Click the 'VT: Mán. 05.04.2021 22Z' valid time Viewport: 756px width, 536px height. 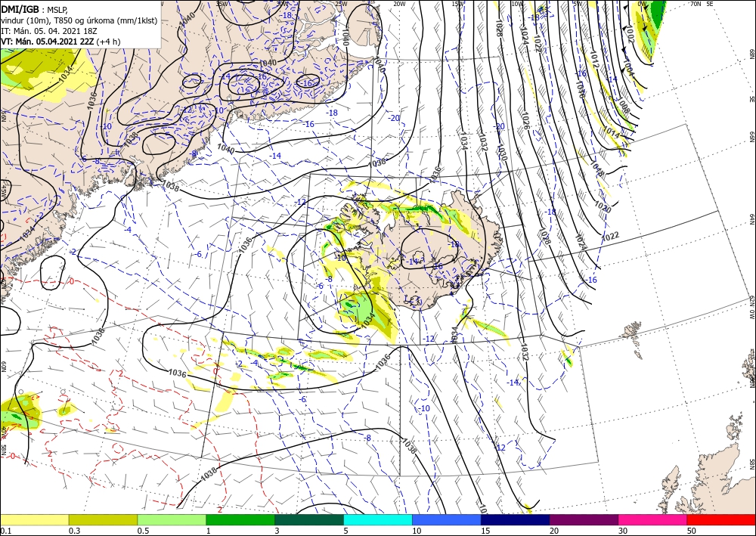point(47,42)
